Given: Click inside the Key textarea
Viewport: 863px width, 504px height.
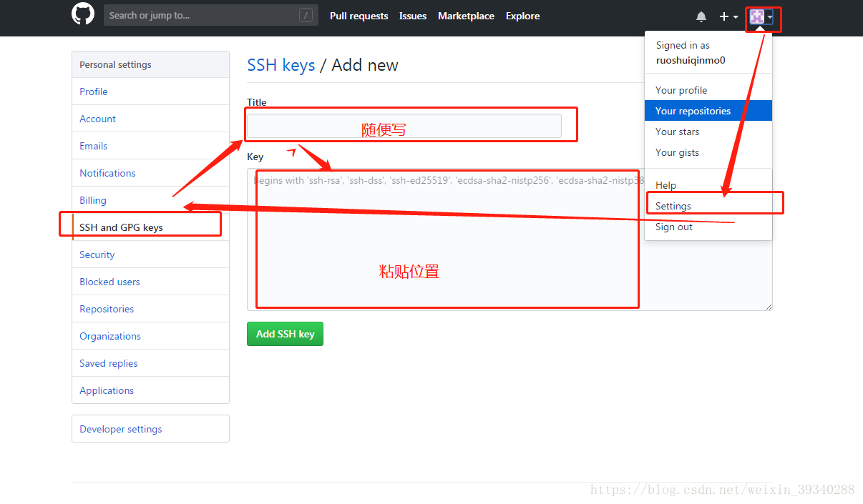Looking at the screenshot, I should click(x=509, y=239).
